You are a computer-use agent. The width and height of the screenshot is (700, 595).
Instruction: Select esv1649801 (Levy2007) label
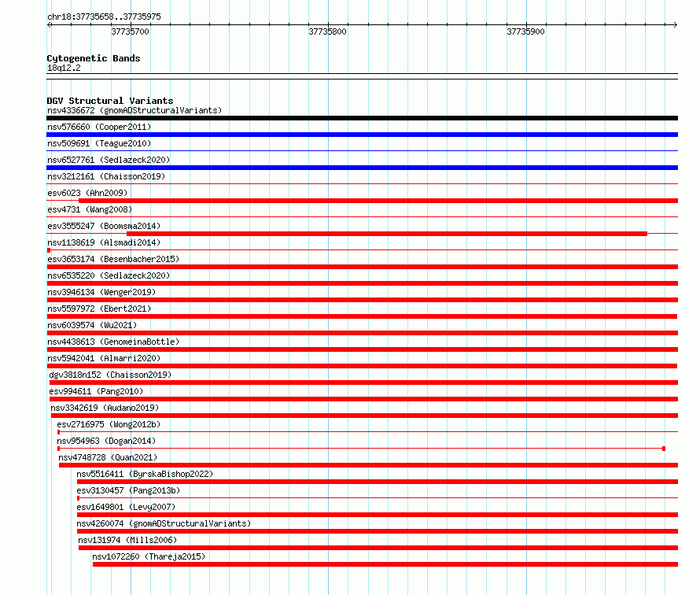[126, 507]
